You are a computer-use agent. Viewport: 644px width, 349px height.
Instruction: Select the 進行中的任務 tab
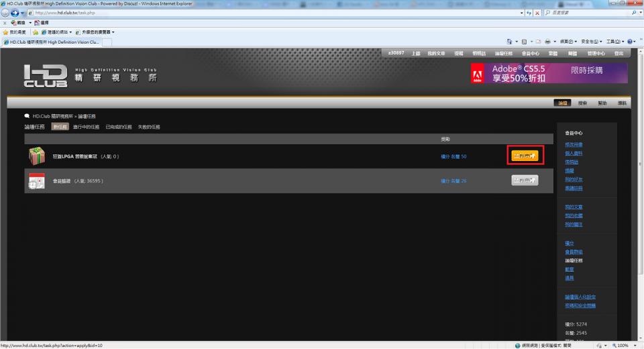pos(85,127)
